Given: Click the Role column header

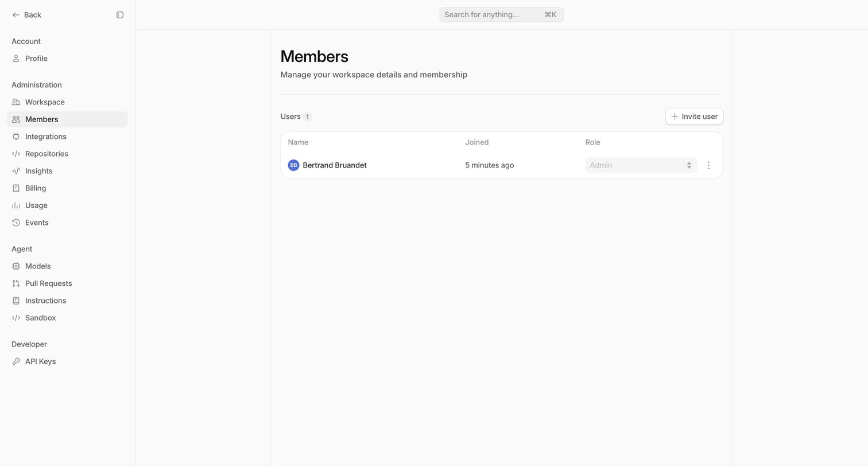Looking at the screenshot, I should coord(592,142).
